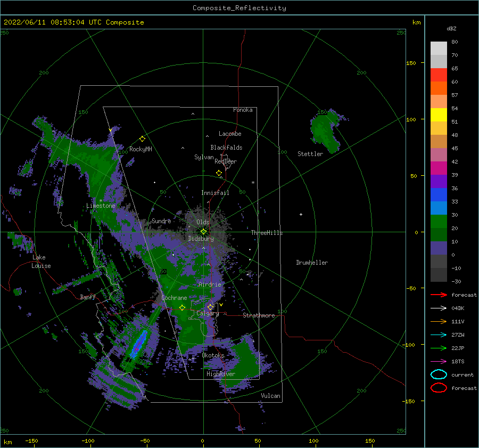Click the dark orange swatch between 57 and 60
This screenshot has height=448, width=479.
[439, 88]
